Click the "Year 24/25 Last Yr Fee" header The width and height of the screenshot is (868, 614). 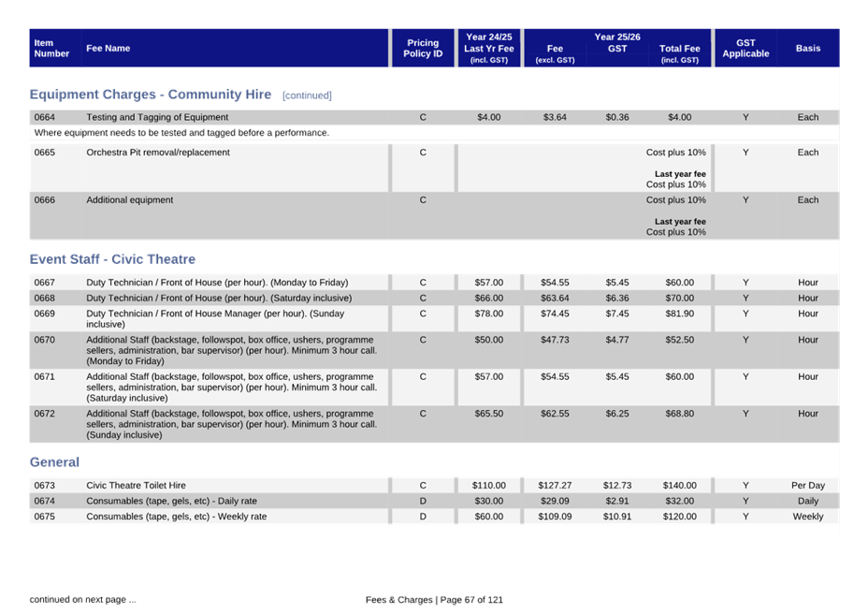click(x=489, y=49)
